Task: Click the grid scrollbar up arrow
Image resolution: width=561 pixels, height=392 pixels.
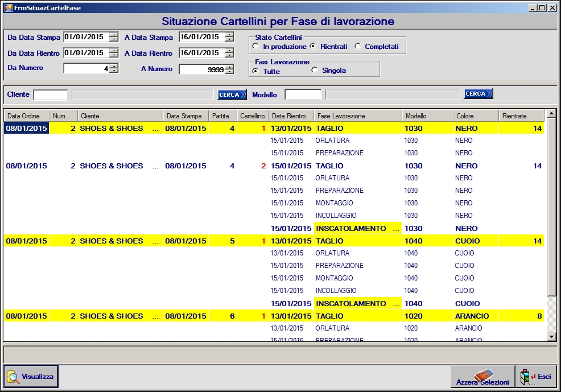Action: point(551,114)
